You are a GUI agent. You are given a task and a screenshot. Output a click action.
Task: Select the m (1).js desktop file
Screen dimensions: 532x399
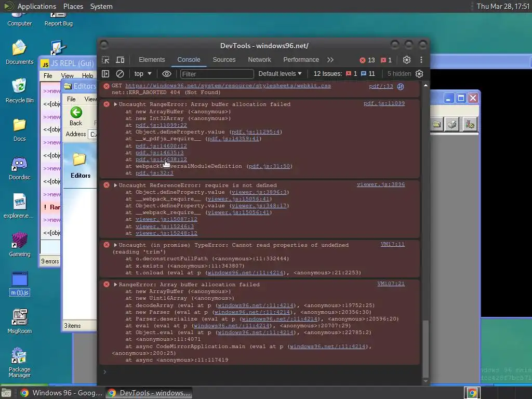(x=20, y=284)
